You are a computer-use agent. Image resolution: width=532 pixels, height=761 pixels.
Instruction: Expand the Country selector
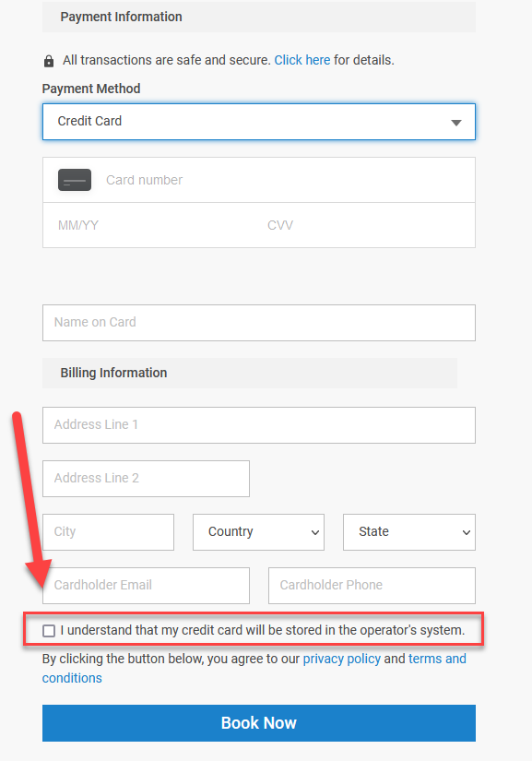pos(258,532)
